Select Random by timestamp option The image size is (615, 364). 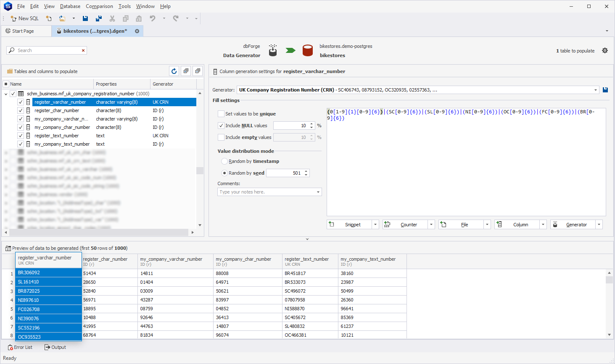point(224,161)
